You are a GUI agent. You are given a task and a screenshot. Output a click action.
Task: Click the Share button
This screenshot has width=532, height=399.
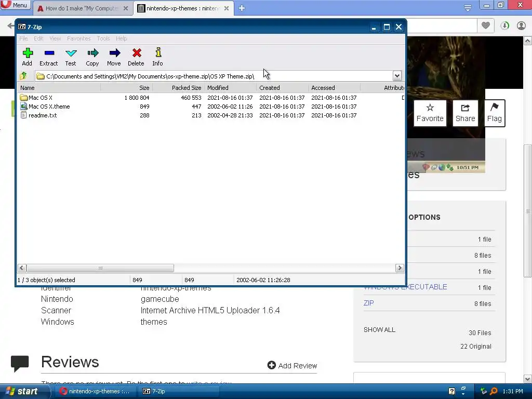point(465,113)
